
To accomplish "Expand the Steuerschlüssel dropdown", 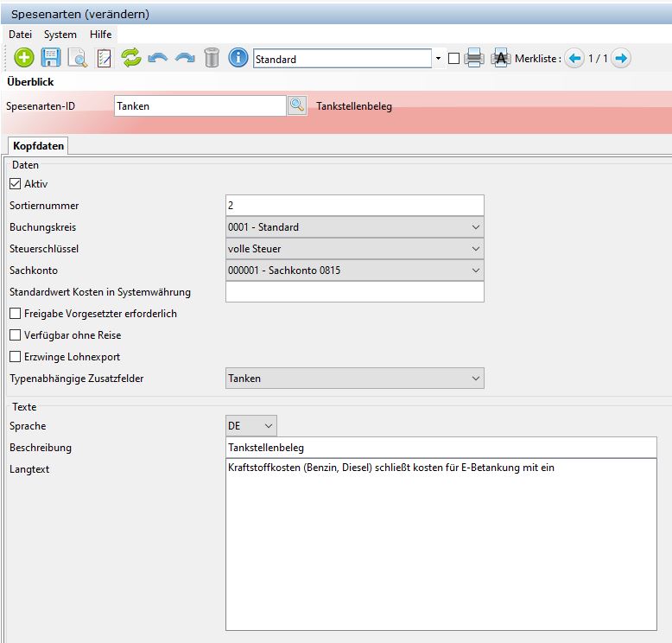I will (x=353, y=249).
